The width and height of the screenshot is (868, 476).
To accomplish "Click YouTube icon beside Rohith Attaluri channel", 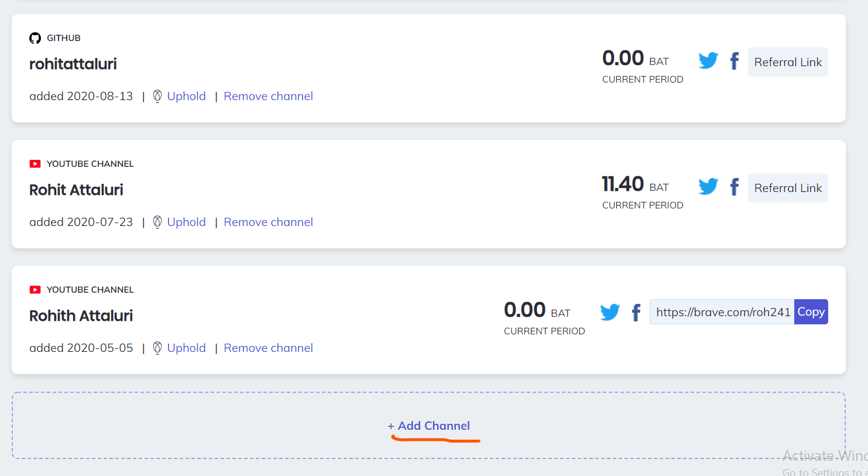I will [35, 290].
